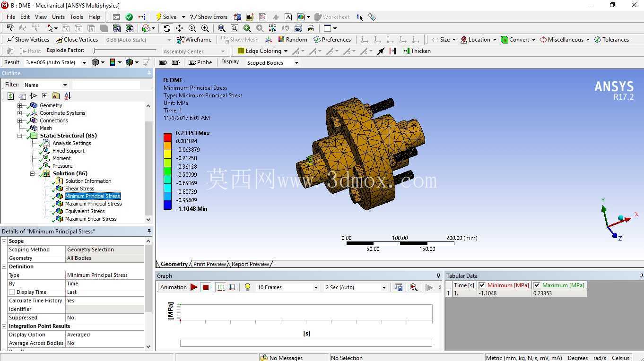
Task: Click the red swatch on the legend
Action: pos(167,137)
